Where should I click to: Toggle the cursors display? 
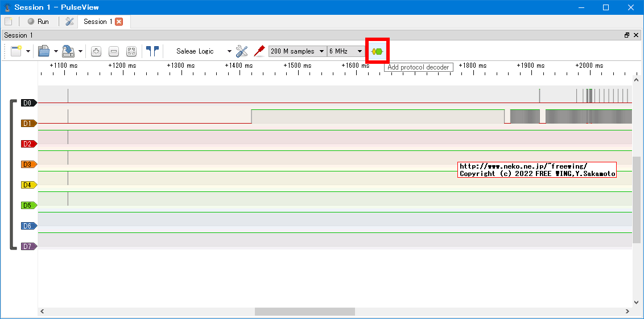pos(152,51)
